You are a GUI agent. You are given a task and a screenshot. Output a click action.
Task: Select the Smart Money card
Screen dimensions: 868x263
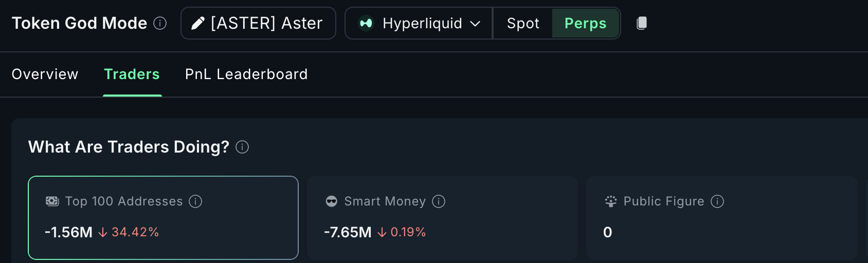tap(442, 218)
